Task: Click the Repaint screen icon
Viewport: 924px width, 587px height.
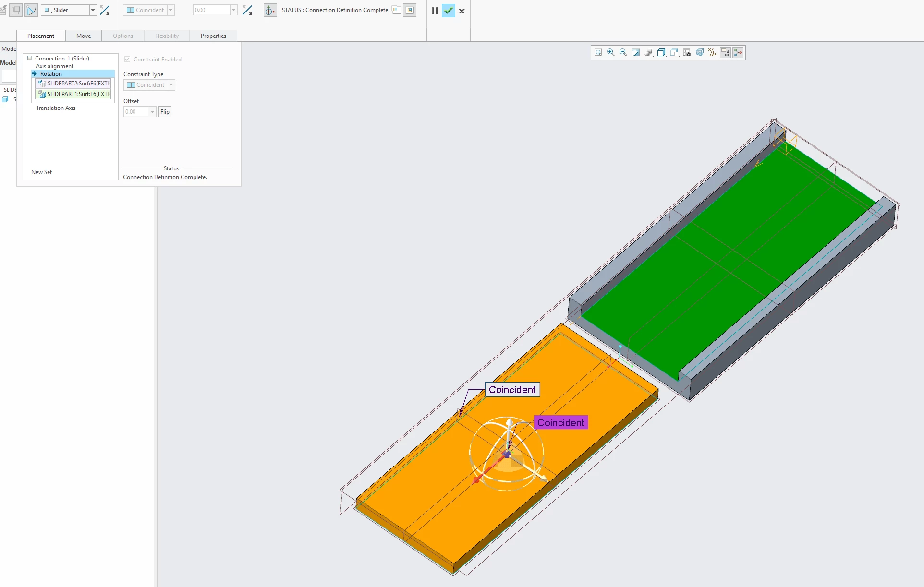Action: point(636,53)
